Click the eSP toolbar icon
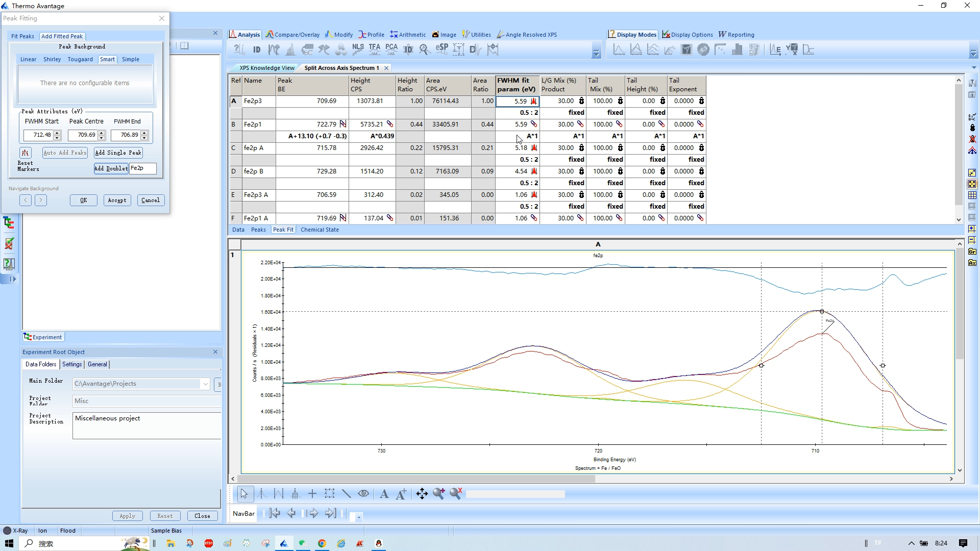 pyautogui.click(x=442, y=49)
